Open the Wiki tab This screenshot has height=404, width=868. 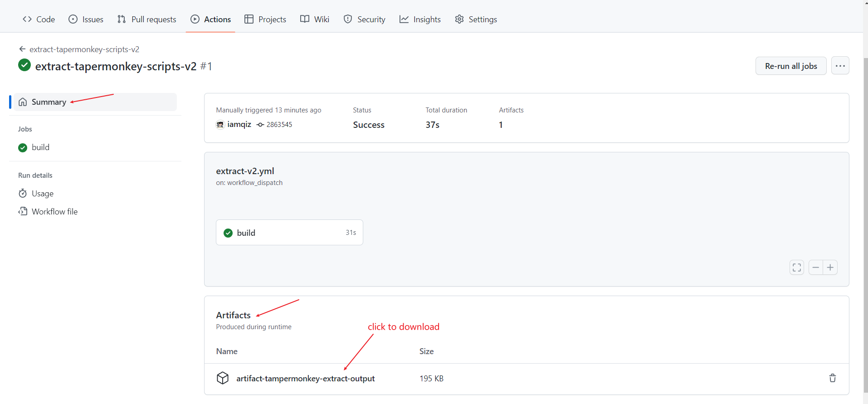[315, 19]
